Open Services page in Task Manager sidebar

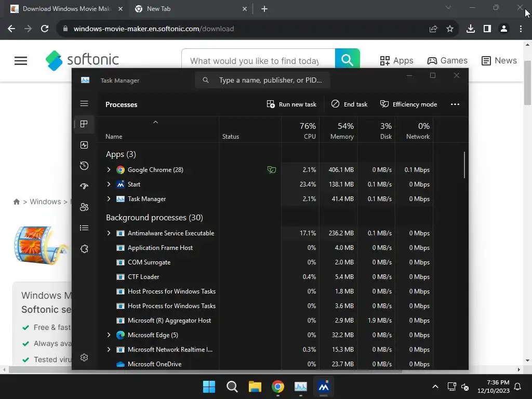coord(84,249)
